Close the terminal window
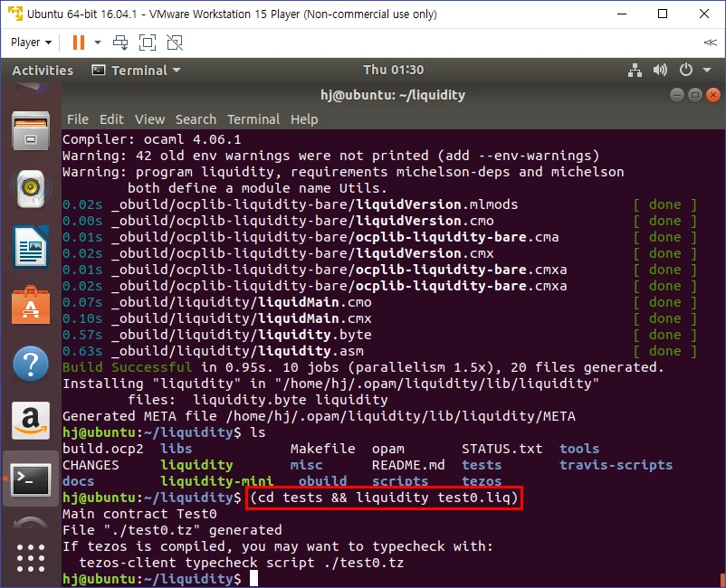This screenshot has width=726, height=588. 712,95
